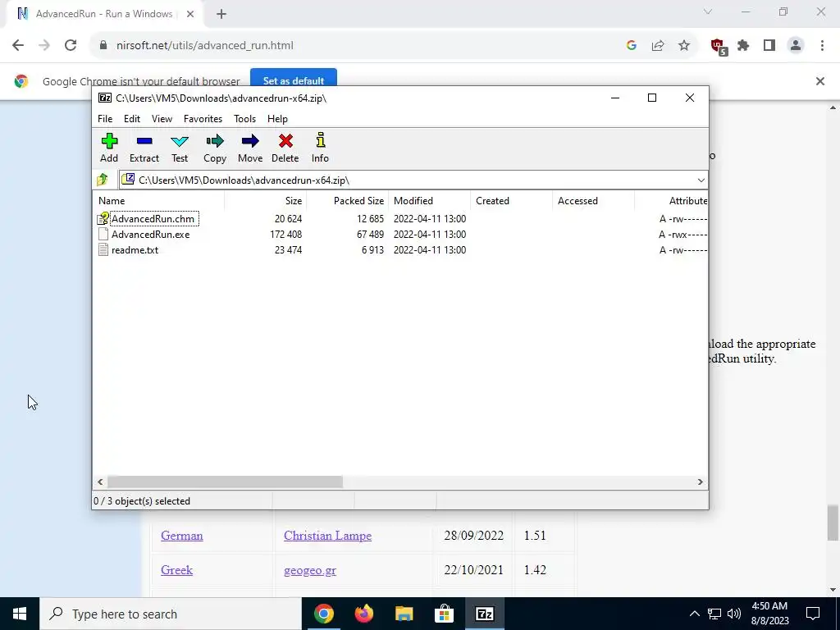Open Firefox from the taskbar
The height and width of the screenshot is (630, 840).
(x=364, y=614)
